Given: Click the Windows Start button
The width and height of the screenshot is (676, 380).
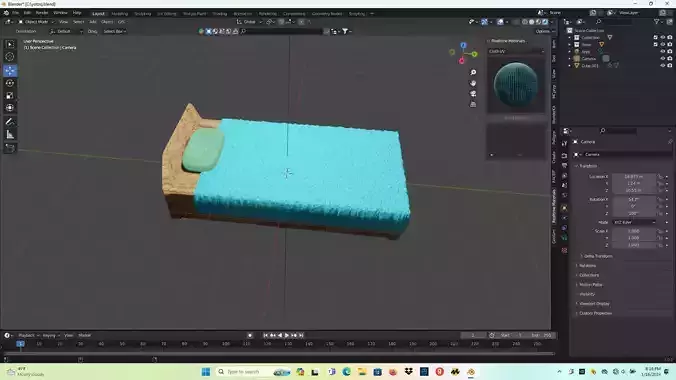Looking at the screenshot, I should pos(206,372).
